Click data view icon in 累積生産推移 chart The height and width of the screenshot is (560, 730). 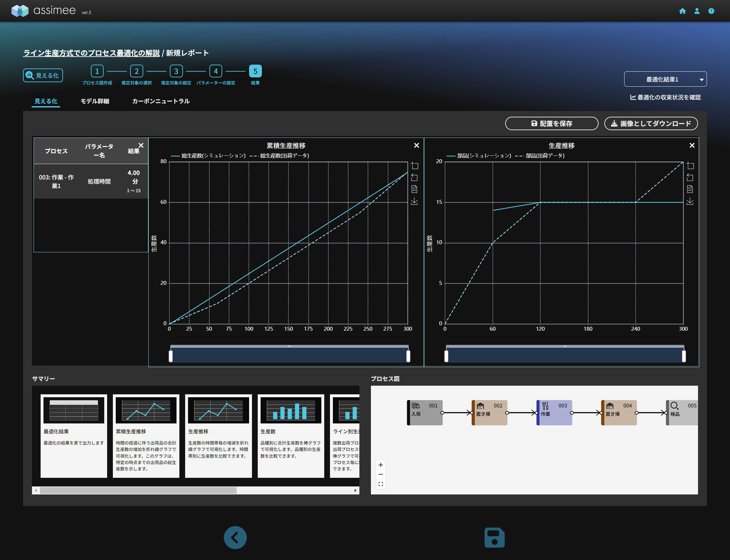click(414, 189)
